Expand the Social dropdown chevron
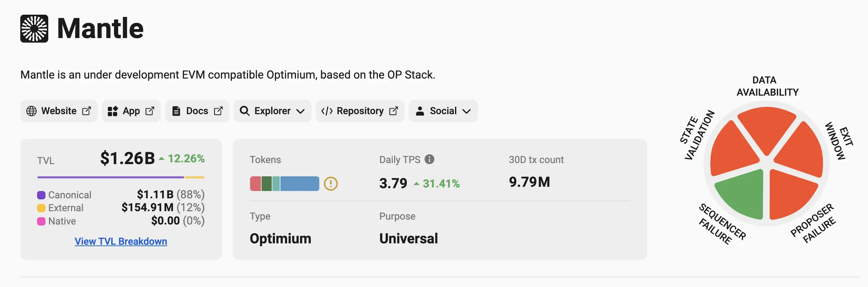 pos(466,111)
